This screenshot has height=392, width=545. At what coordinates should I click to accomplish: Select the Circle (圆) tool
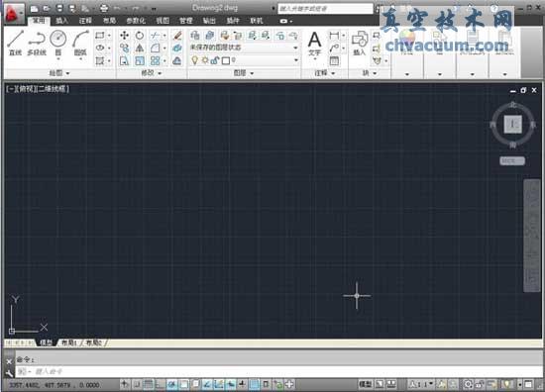click(x=58, y=43)
